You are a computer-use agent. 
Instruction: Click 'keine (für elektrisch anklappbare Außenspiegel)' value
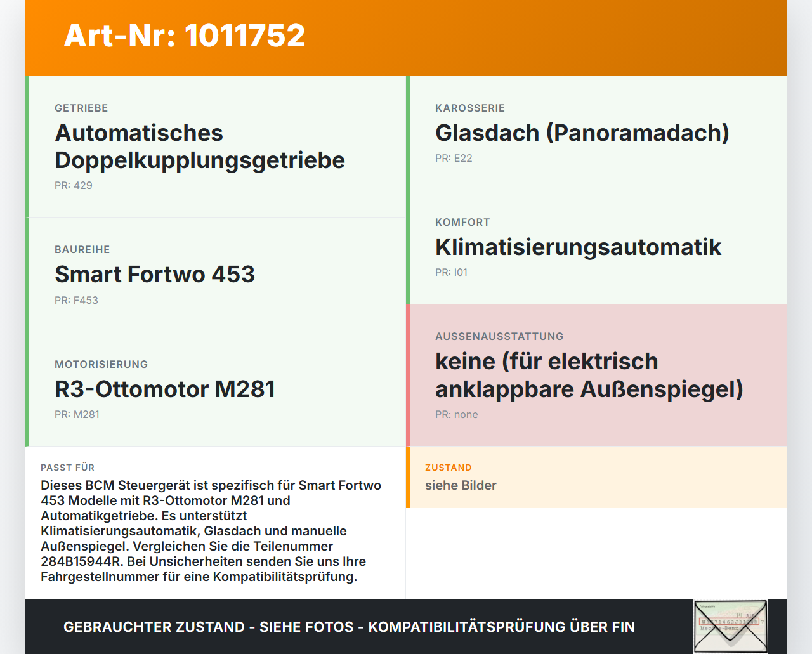(589, 375)
